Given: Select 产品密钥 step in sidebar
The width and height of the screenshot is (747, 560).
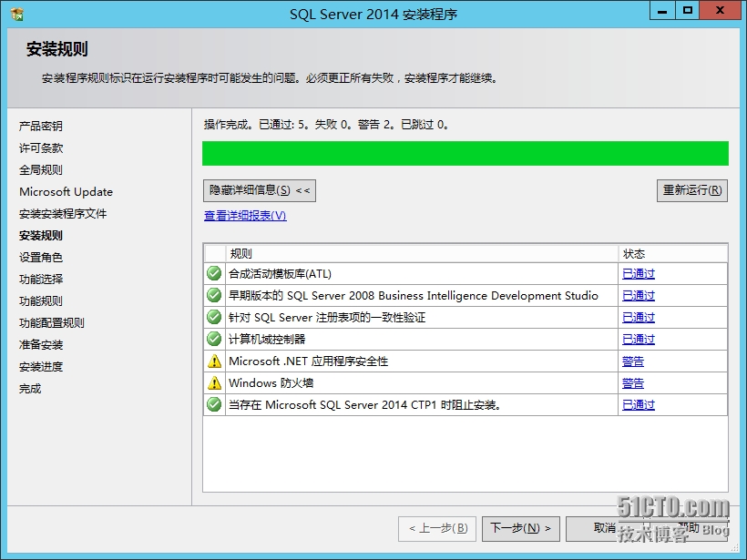Looking at the screenshot, I should (x=41, y=127).
